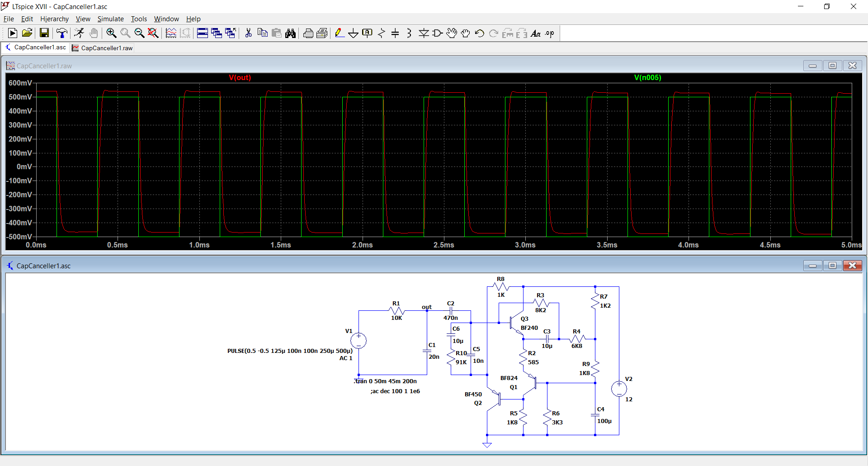Open the Tools menu
Viewport: 868px width, 466px height.
(x=139, y=19)
